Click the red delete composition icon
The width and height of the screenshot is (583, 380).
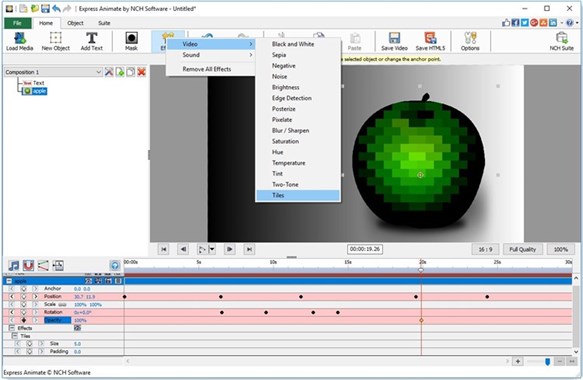click(141, 72)
